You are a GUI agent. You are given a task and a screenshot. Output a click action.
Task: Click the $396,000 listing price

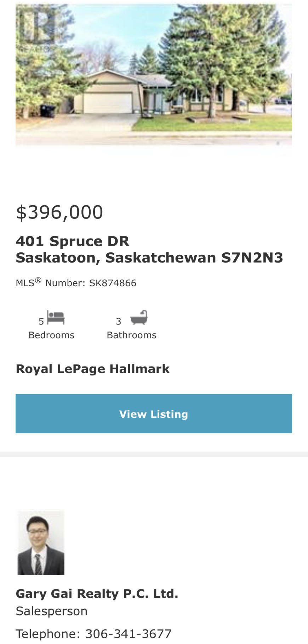59,212
